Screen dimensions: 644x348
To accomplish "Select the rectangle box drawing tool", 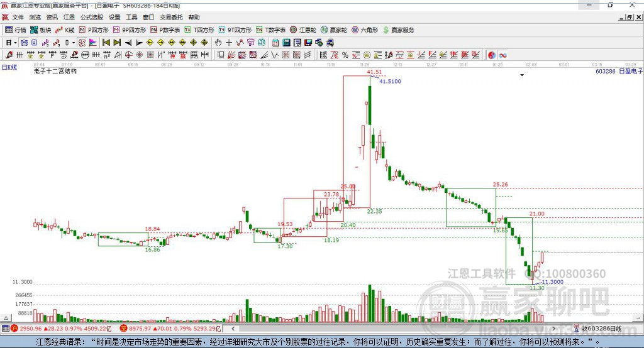I will pyautogui.click(x=221, y=55).
